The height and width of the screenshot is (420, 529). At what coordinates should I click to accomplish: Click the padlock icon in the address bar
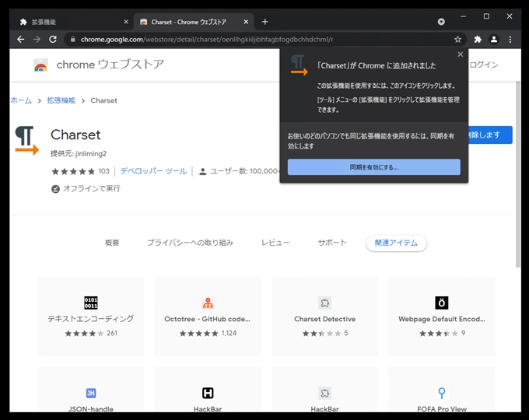72,40
